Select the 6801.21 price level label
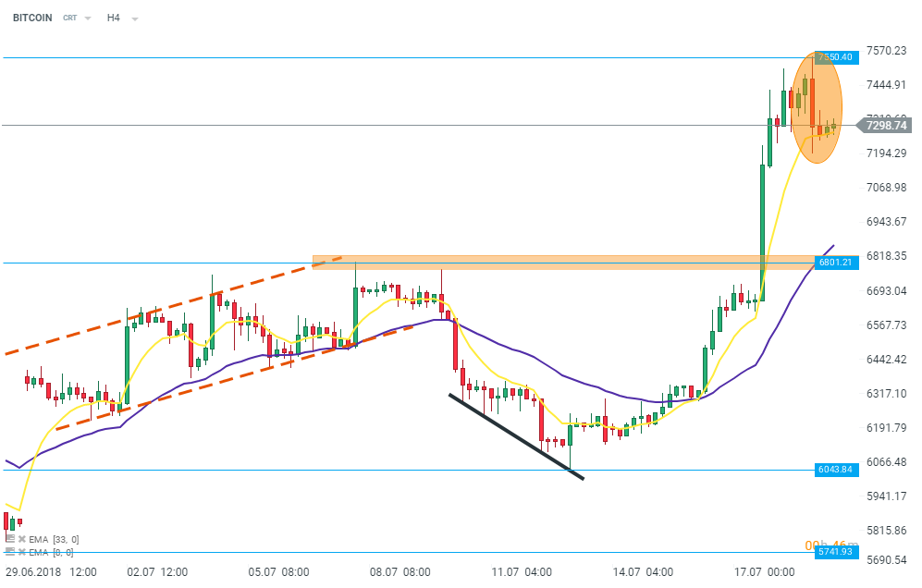The height and width of the screenshot is (588, 922). click(x=834, y=263)
